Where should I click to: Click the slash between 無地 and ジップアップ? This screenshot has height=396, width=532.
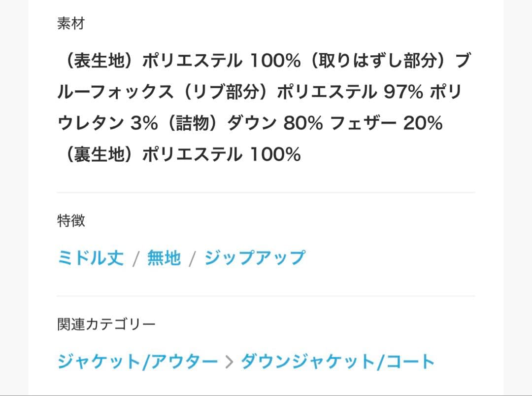pos(193,259)
